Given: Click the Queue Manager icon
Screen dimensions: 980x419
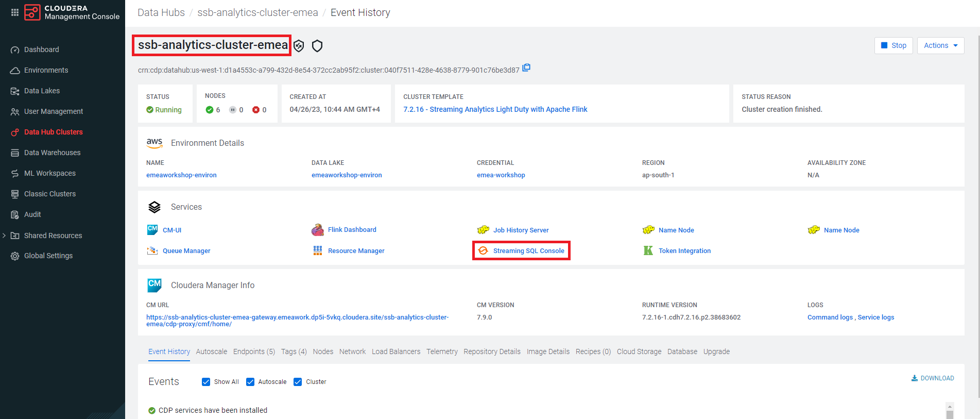Looking at the screenshot, I should (152, 250).
